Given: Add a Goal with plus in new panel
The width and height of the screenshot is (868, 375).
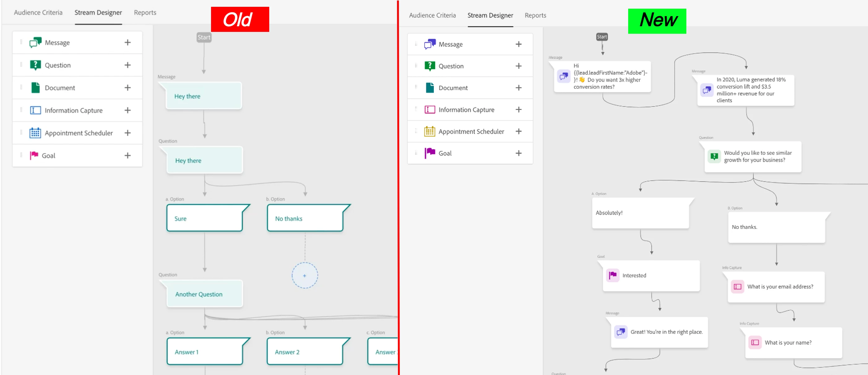Looking at the screenshot, I should (x=518, y=153).
